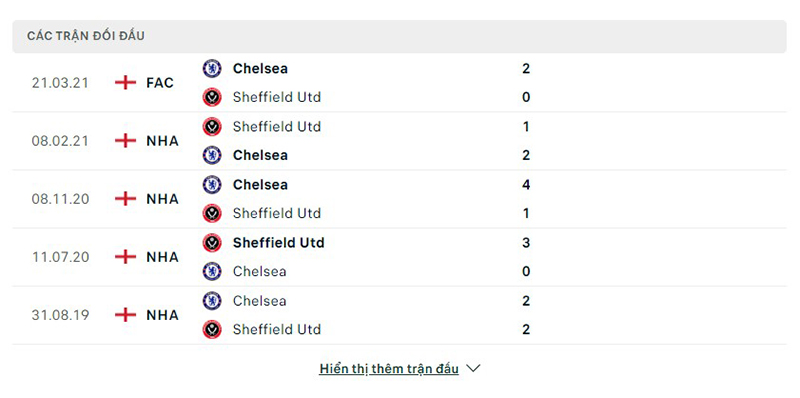This screenshot has height=398, width=800.
Task: Open FAC competition label
Action: pos(160,83)
